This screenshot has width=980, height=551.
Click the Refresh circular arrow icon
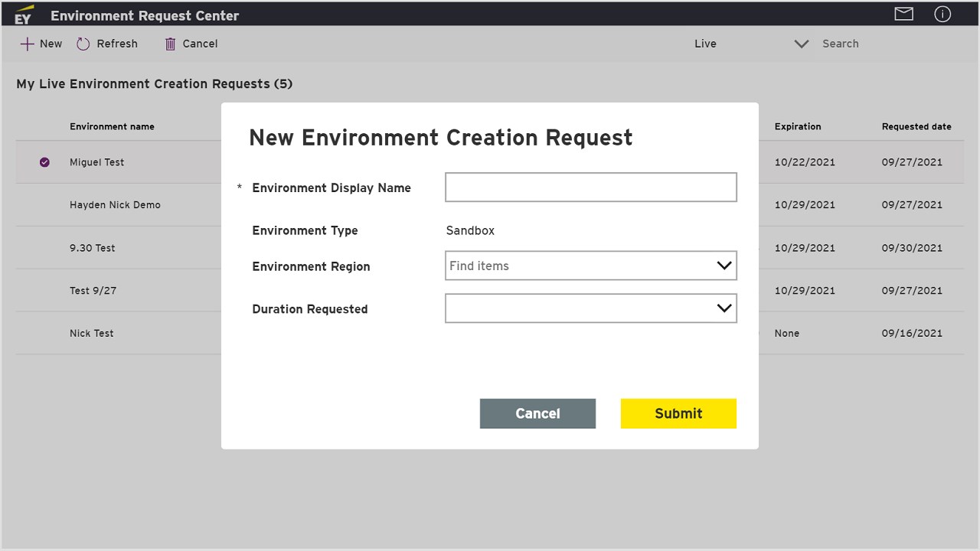83,44
